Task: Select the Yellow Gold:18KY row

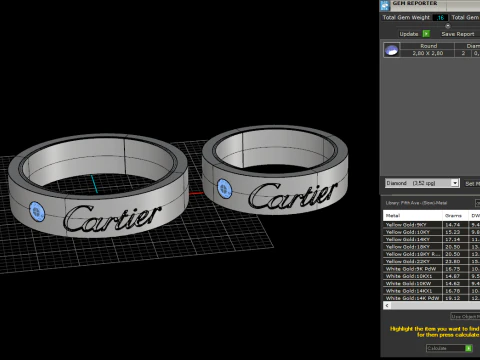Action: 431,247
